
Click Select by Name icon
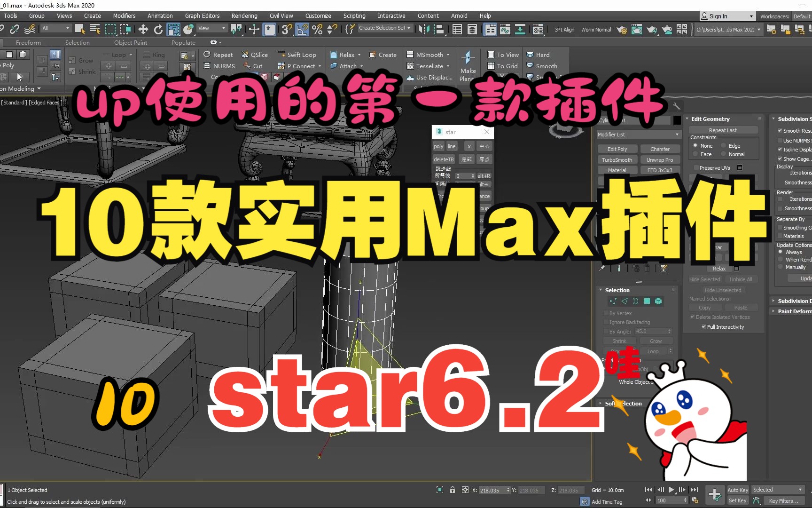click(95, 29)
